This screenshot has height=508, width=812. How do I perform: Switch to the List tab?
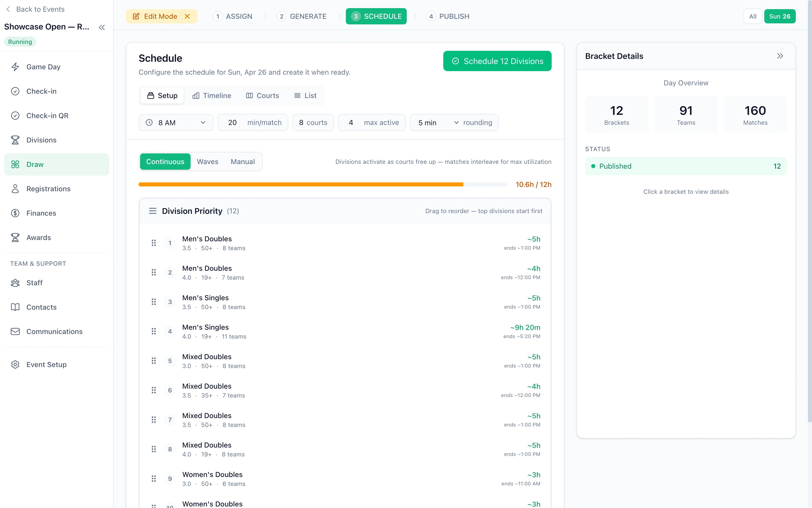tap(305, 96)
